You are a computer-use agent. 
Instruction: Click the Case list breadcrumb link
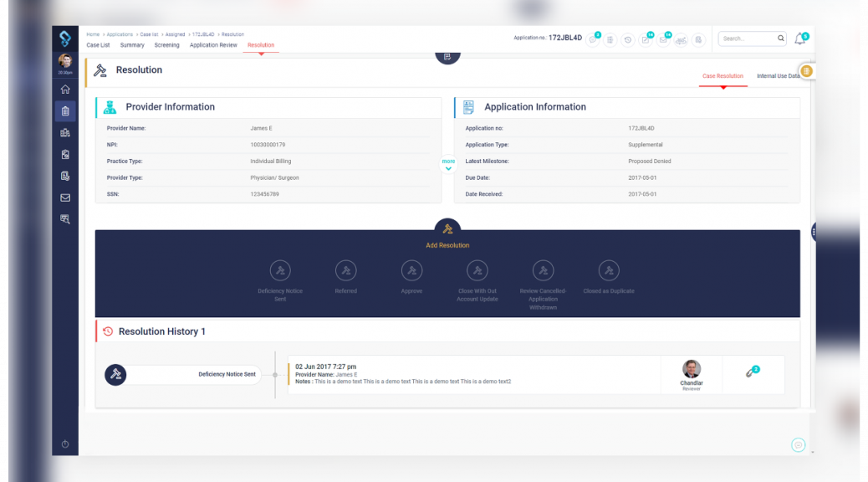click(x=149, y=34)
